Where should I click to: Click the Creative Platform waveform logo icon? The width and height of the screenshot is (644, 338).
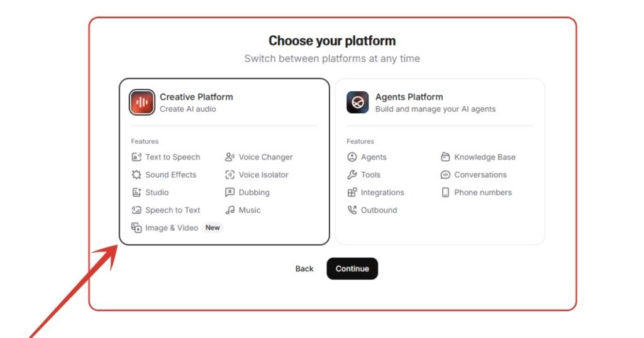[x=142, y=102]
